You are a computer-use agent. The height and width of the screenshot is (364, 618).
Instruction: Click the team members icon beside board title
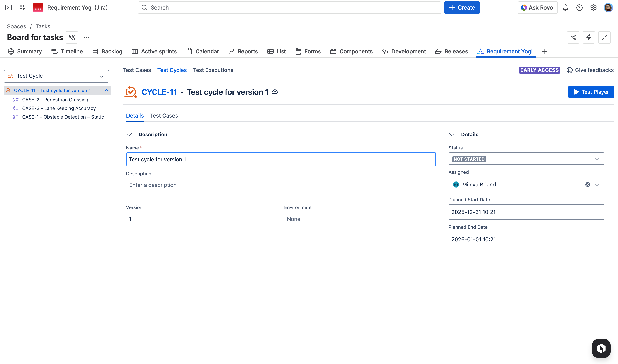[72, 38]
